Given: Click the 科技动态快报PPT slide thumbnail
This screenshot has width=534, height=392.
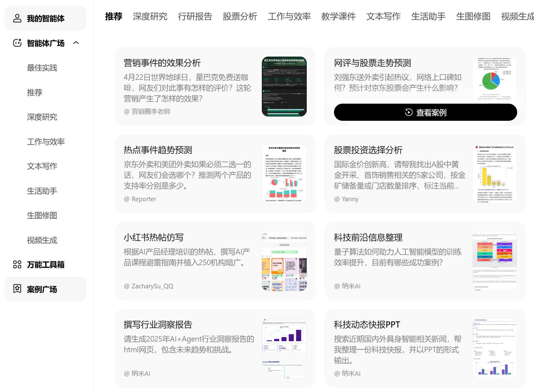Looking at the screenshot, I should (495, 348).
